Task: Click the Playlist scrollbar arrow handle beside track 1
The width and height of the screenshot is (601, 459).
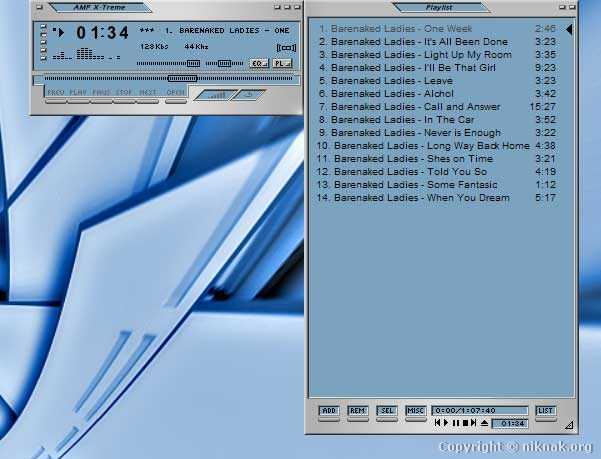Action: 569,29
